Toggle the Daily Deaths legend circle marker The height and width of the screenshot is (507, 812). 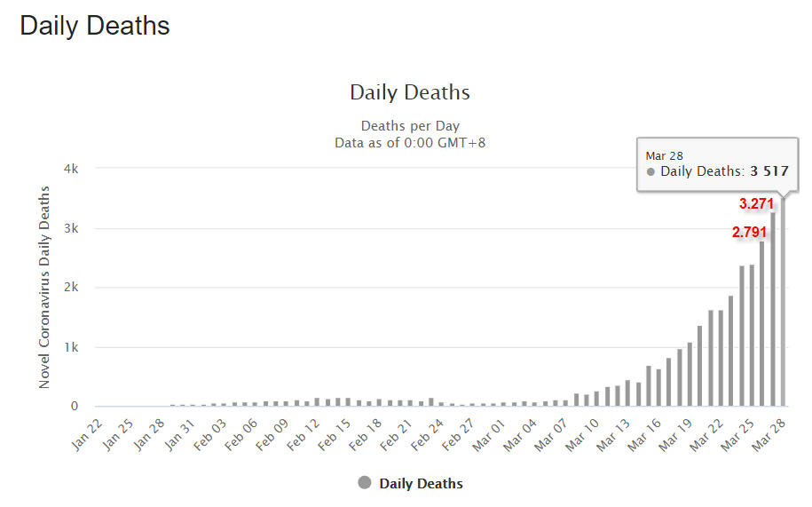tap(365, 483)
